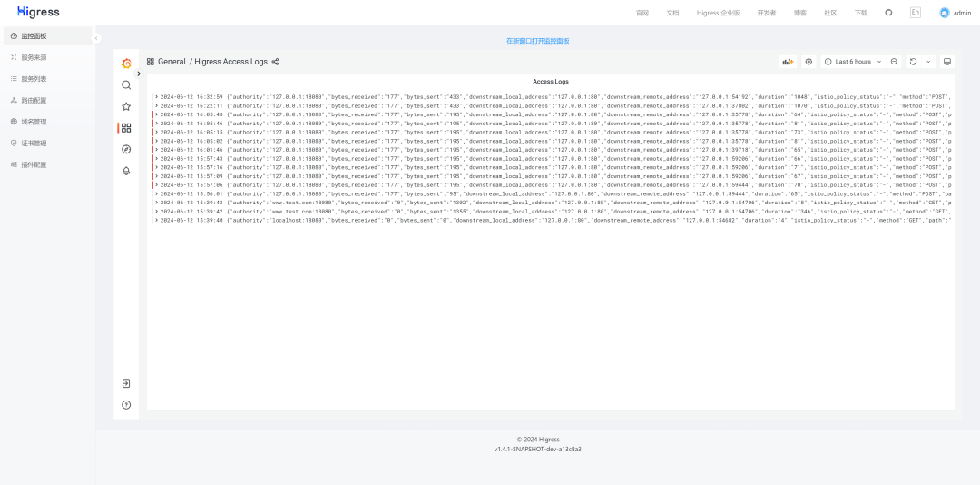The image size is (980, 485).
Task: Expand the 16:32:59 log row
Action: tap(156, 97)
